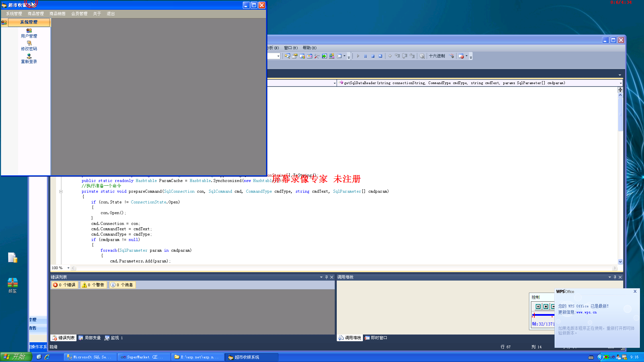Switch to 调用堆栈 tab

pyautogui.click(x=350, y=338)
